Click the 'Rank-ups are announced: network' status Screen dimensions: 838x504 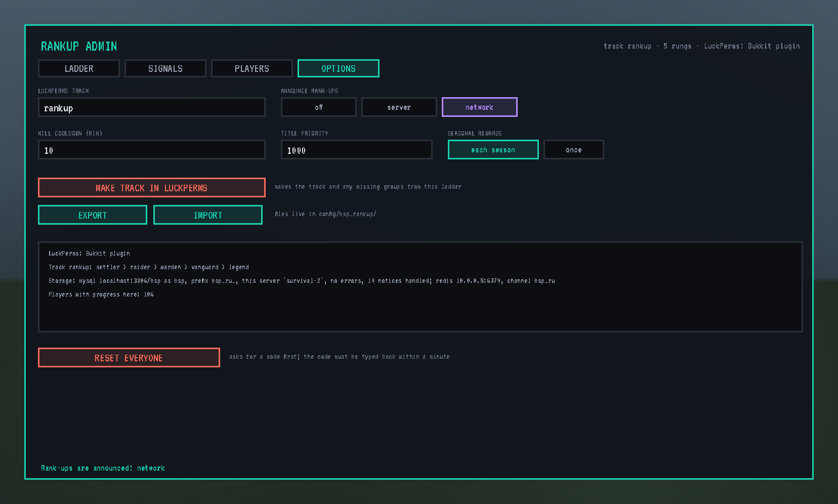click(x=103, y=468)
